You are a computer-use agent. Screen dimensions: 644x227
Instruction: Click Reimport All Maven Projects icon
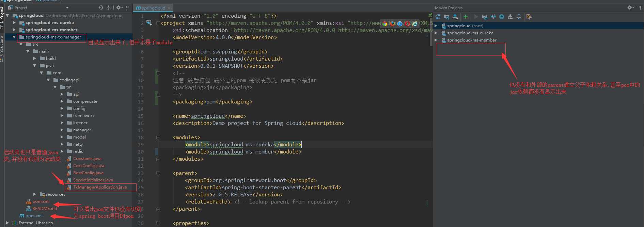point(438,17)
